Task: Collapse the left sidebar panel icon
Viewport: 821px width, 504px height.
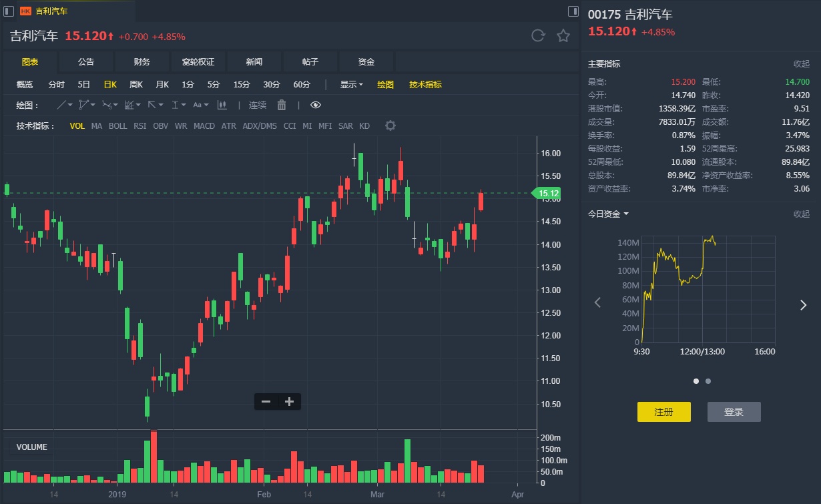Action: tap(9, 11)
